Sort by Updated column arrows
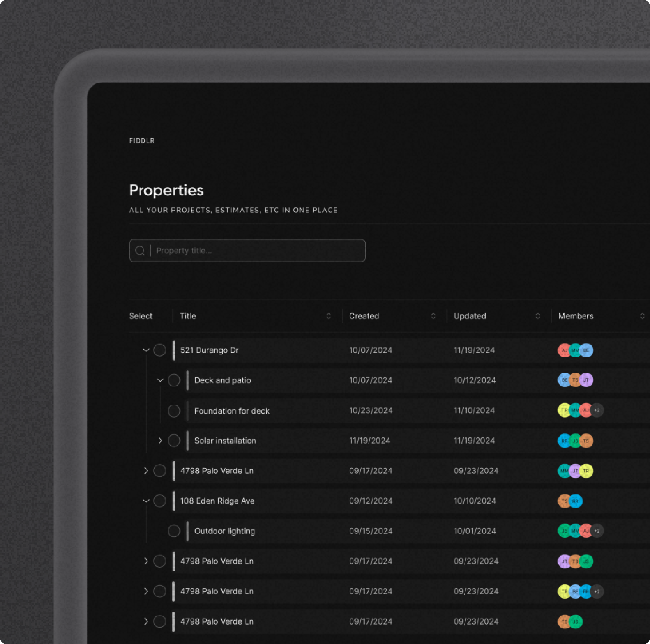 [538, 316]
